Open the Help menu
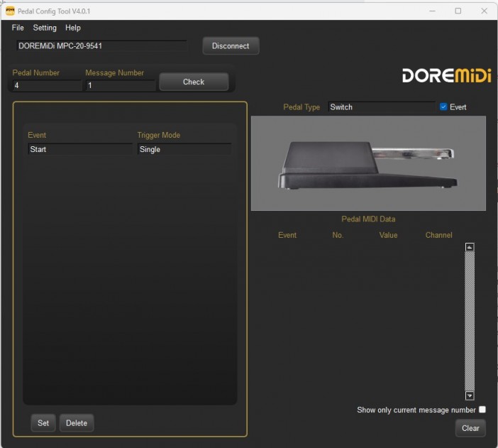Screen dimensions: 498x448 coord(73,28)
